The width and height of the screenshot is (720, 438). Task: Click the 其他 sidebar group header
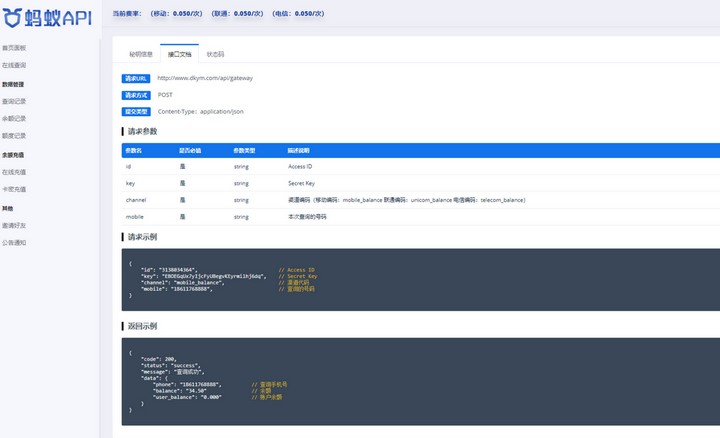tap(7, 208)
